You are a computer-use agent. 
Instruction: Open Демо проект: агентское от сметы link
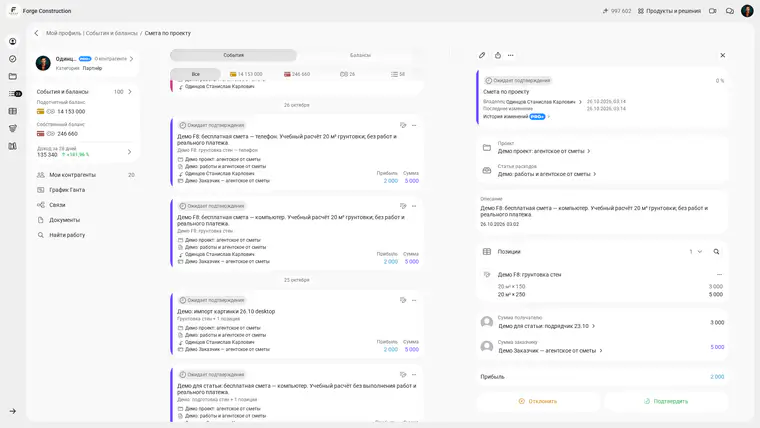pyautogui.click(x=544, y=151)
